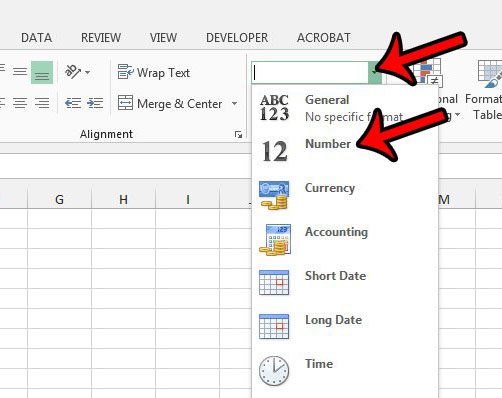Click the Wrap Text icon
Viewport: 502px width, 398px height.
[125, 72]
